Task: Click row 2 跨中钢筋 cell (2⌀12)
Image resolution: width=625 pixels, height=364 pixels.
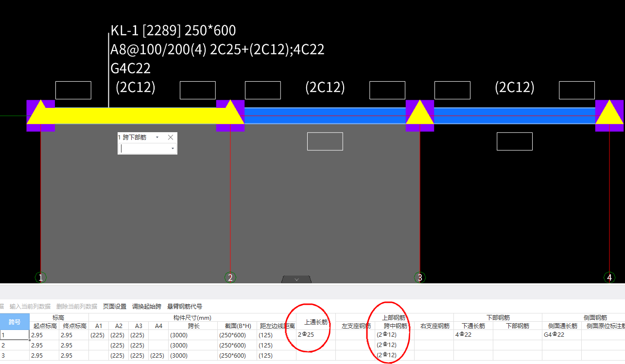Action: 394,345
